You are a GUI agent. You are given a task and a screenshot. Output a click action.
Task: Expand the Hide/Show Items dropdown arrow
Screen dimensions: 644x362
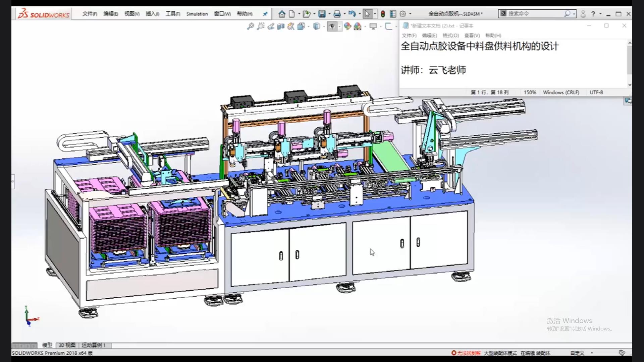(x=339, y=26)
